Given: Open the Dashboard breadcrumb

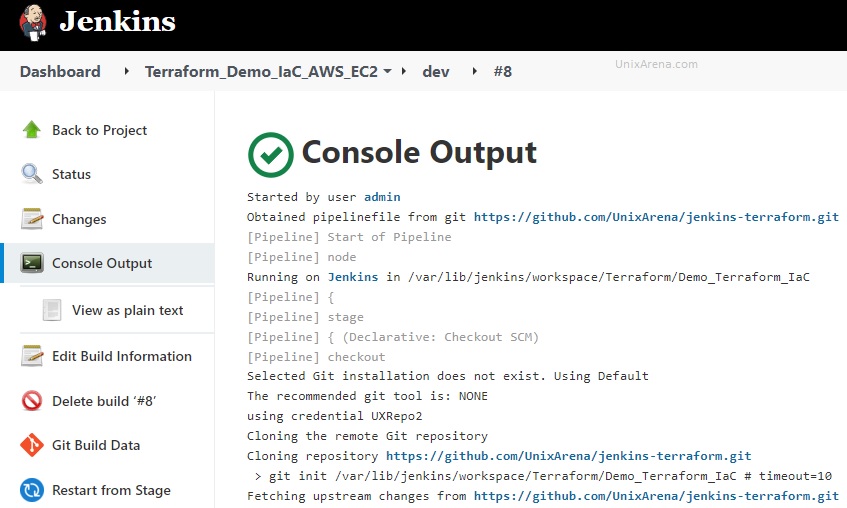Looking at the screenshot, I should 60,71.
